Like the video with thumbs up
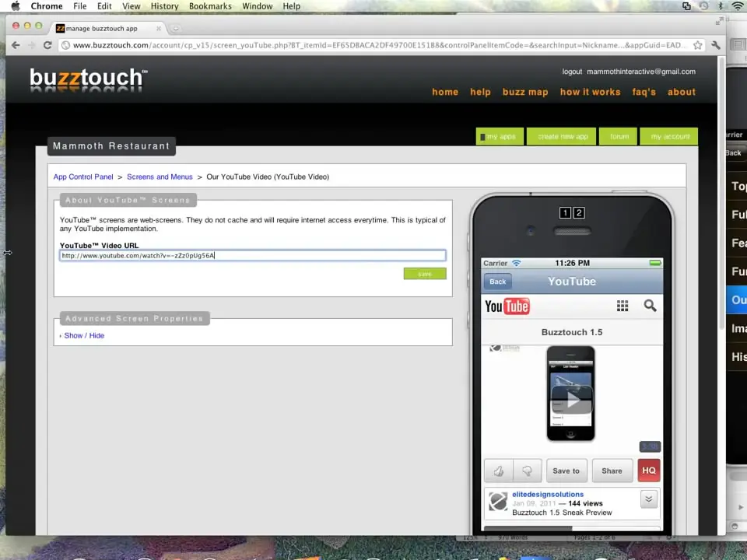Viewport: 747px width, 560px height. 498,471
